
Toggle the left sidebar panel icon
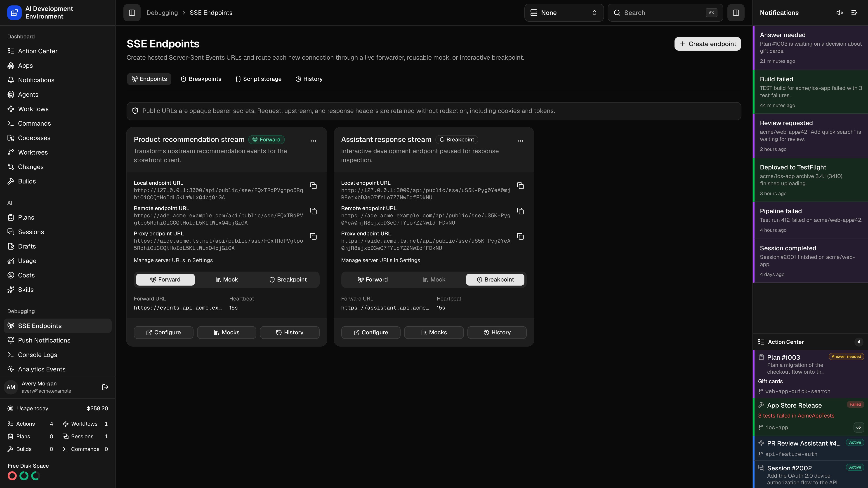click(132, 13)
